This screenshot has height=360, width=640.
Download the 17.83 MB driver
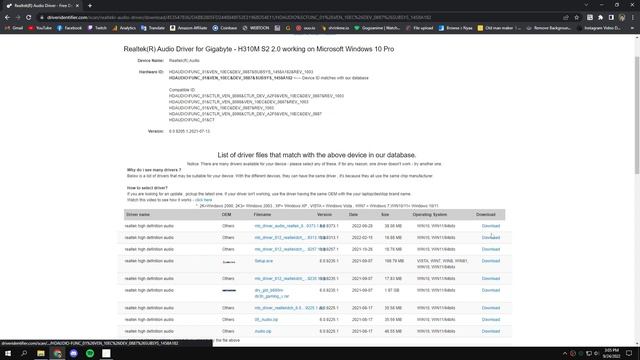491,278
